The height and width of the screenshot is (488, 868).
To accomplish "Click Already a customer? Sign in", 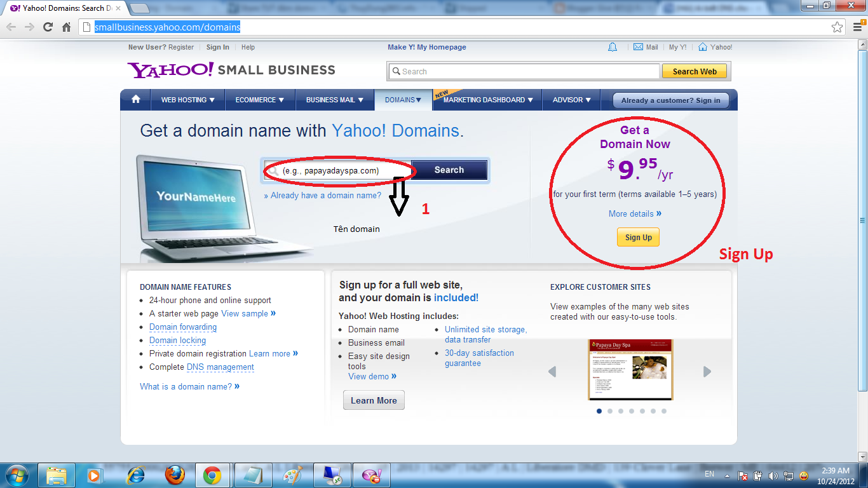I will coord(670,100).
